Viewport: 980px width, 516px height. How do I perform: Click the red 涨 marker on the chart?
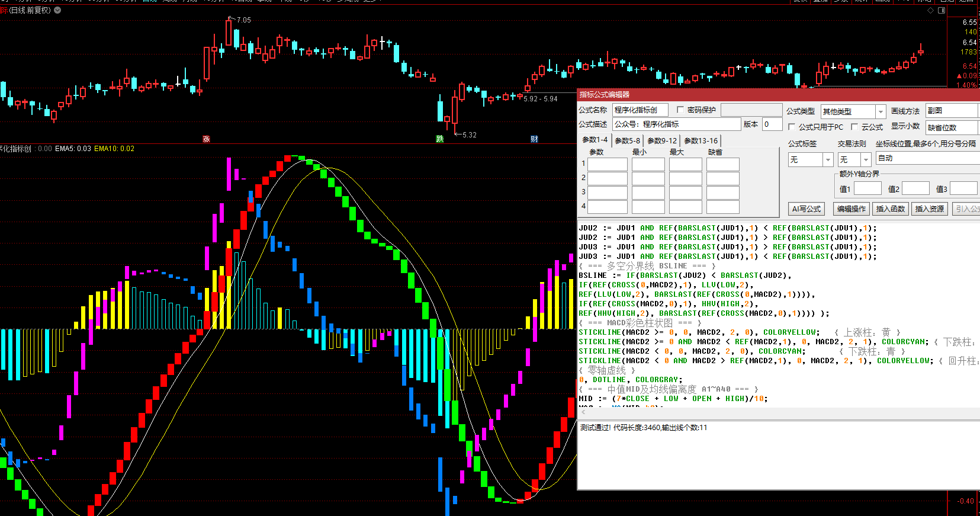(x=206, y=139)
